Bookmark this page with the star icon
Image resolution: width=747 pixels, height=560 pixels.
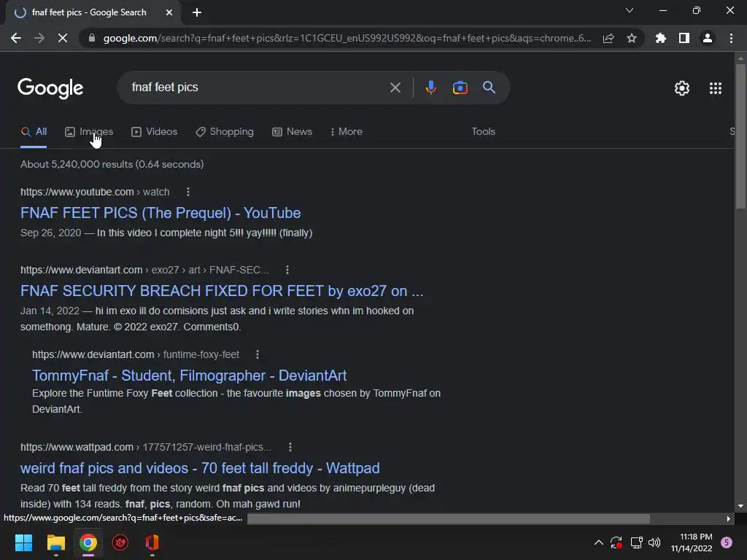pyautogui.click(x=632, y=38)
